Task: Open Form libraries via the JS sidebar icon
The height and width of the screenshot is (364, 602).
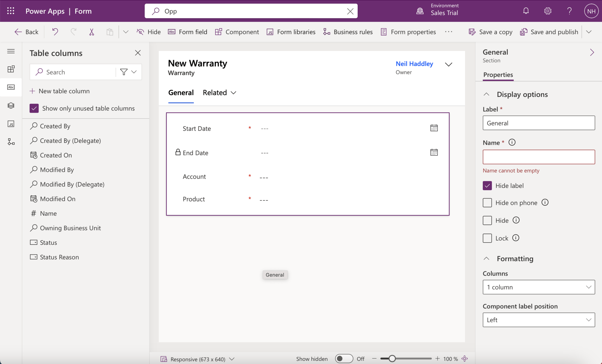Action: (x=11, y=124)
